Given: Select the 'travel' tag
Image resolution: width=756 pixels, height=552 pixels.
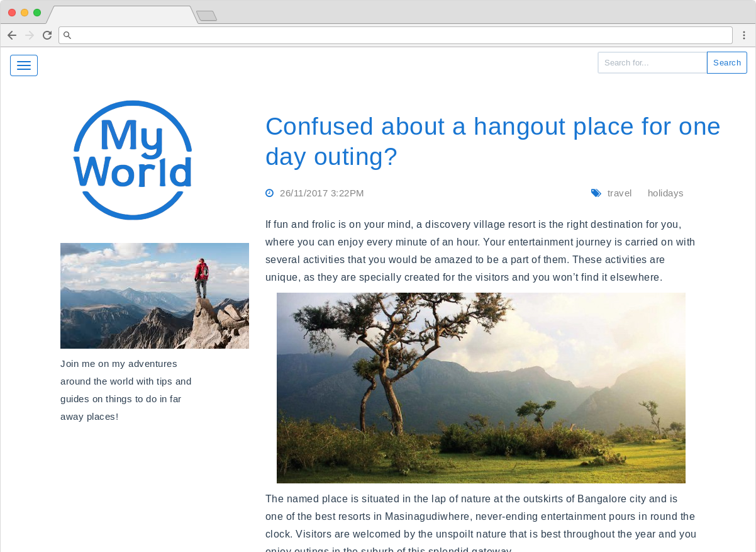Looking at the screenshot, I should pyautogui.click(x=620, y=193).
